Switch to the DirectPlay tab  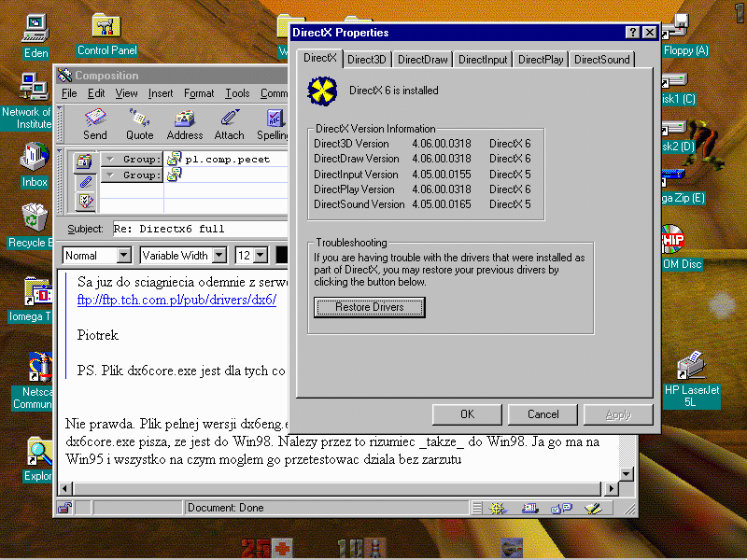[x=541, y=60]
